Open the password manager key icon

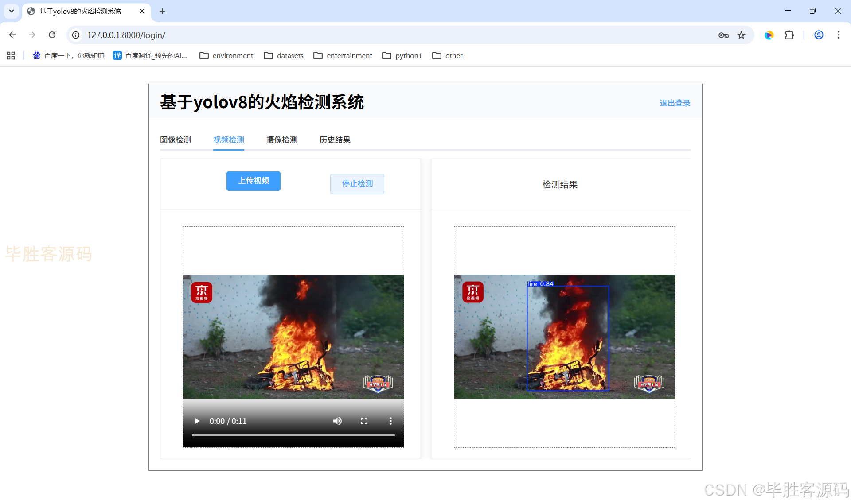pyautogui.click(x=723, y=35)
